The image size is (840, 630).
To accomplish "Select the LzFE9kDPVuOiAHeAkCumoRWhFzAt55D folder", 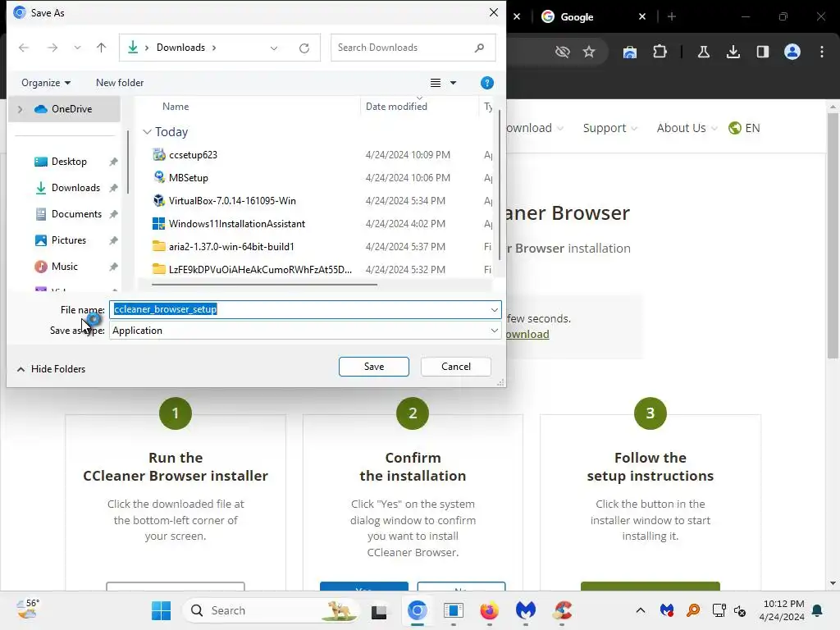I will coord(260,269).
